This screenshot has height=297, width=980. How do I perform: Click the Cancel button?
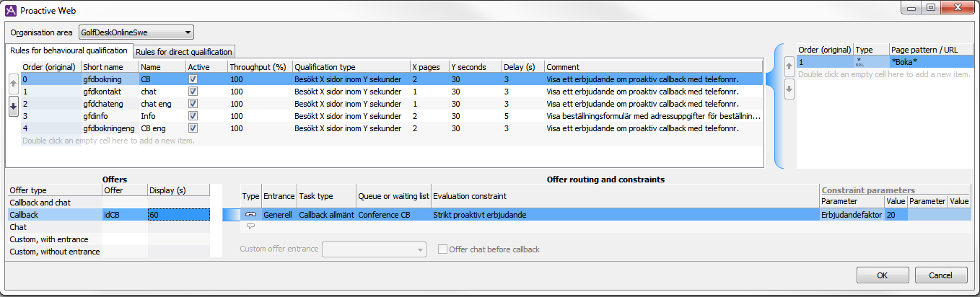pyautogui.click(x=940, y=275)
